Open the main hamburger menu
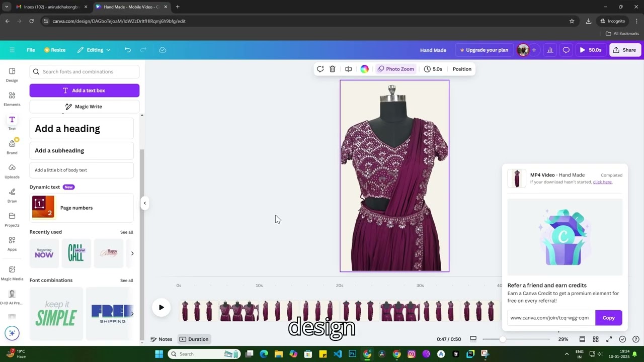The width and height of the screenshot is (644, 362). click(12, 50)
